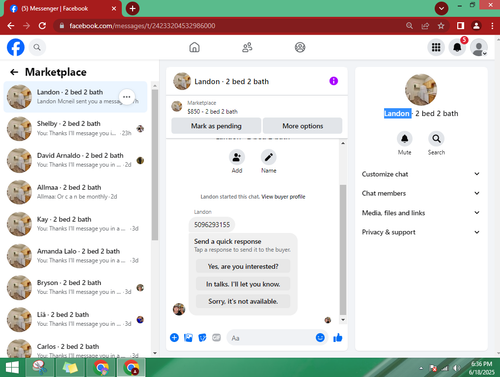
Task: Open notifications bell with badge
Action: click(457, 47)
